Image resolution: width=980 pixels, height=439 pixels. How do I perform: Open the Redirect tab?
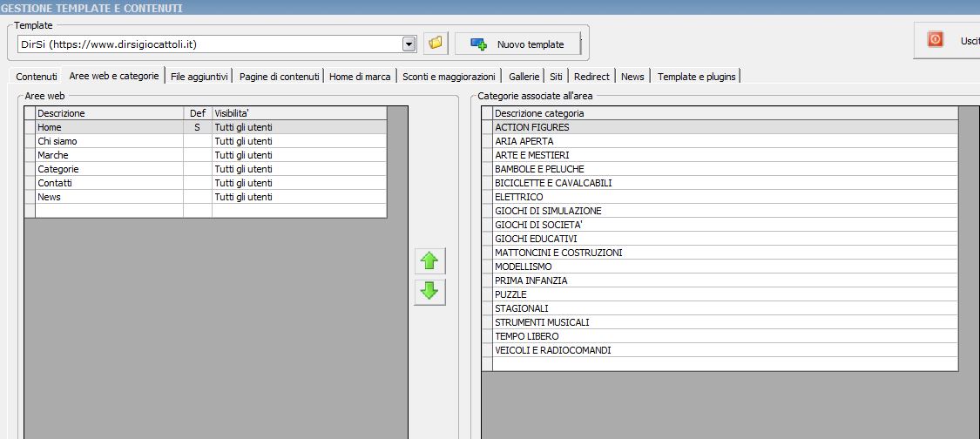click(x=591, y=77)
